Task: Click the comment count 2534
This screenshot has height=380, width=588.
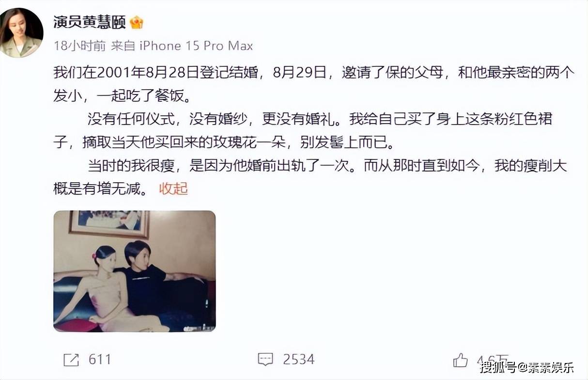Action: click(x=299, y=360)
